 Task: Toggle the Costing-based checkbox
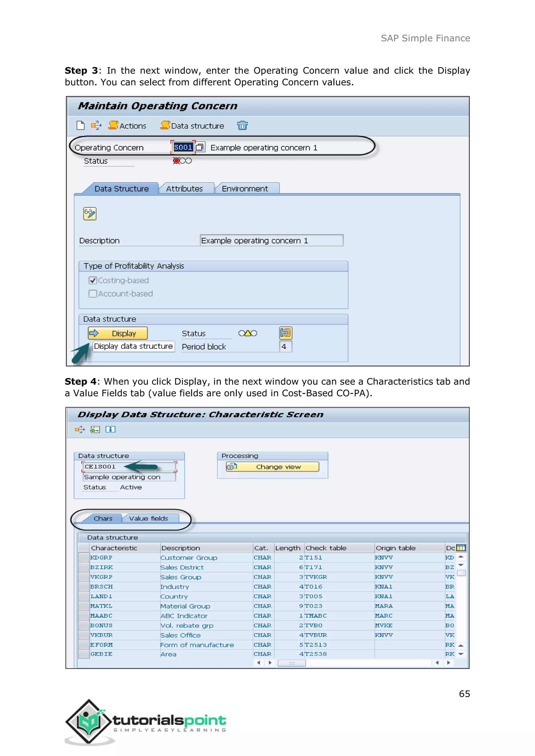[93, 280]
